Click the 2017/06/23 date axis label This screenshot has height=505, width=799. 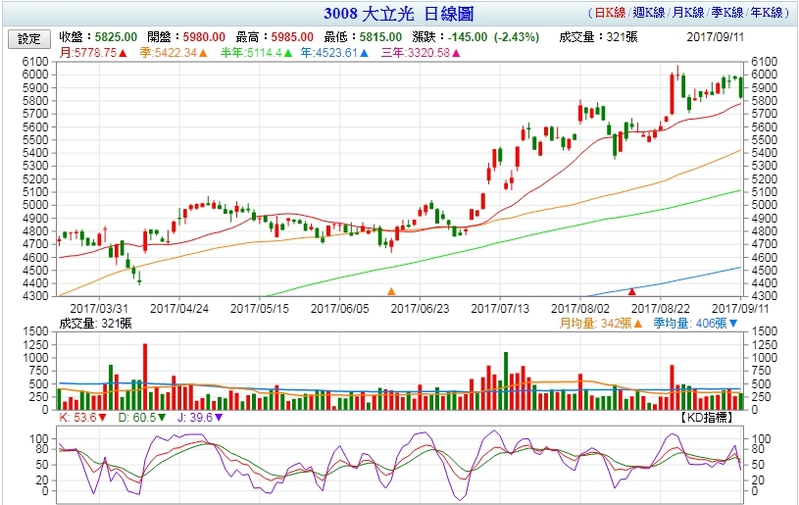coord(420,309)
